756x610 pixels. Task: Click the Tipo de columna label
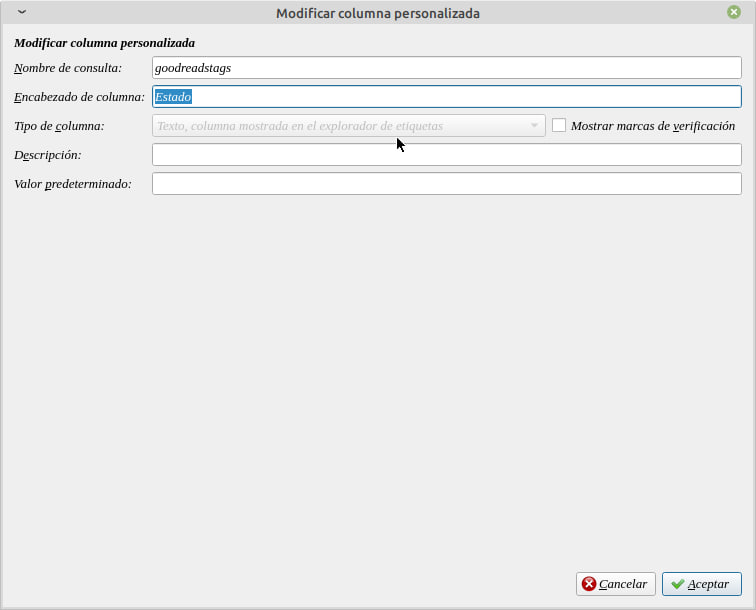[59, 126]
